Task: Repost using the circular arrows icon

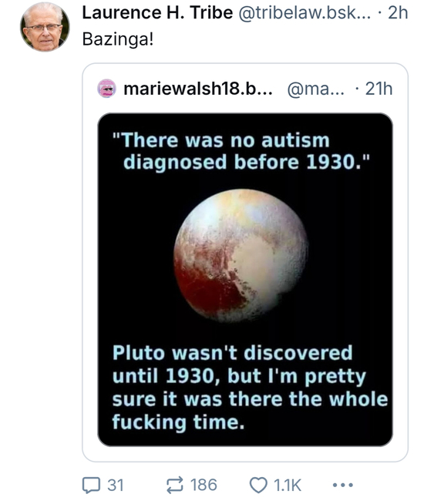Action: pyautogui.click(x=175, y=485)
